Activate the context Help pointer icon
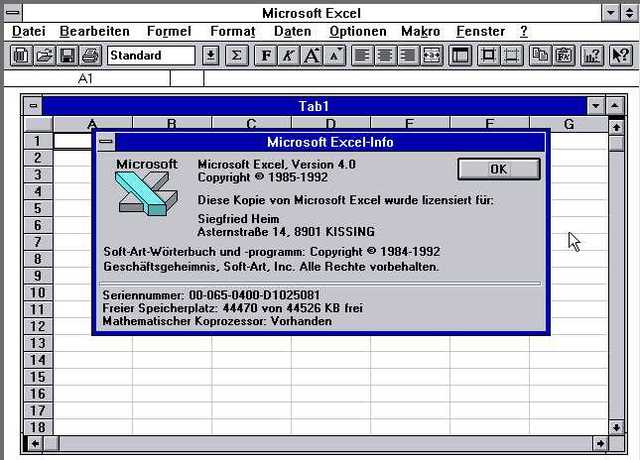Viewport: 640px width, 460px height. coord(620,55)
